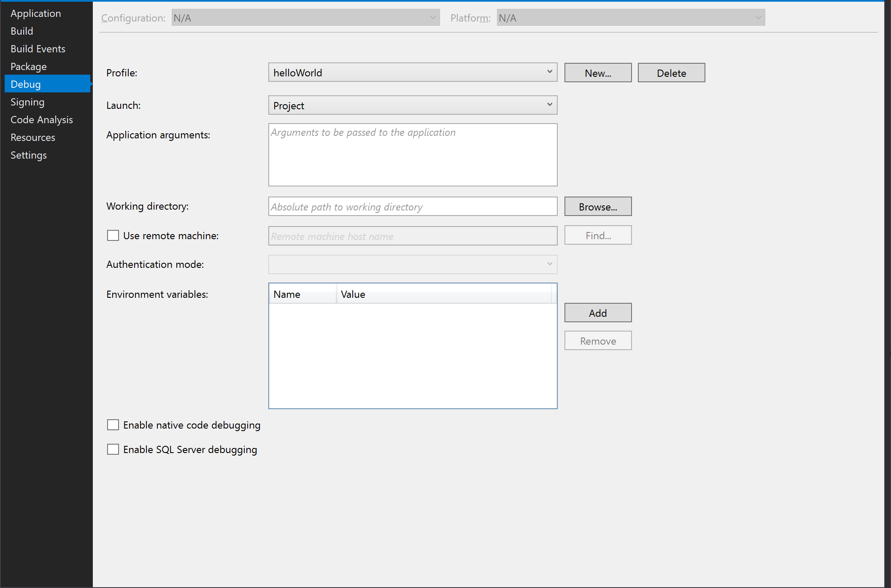Click the New... profile button
This screenshot has width=891, height=588.
coord(598,73)
